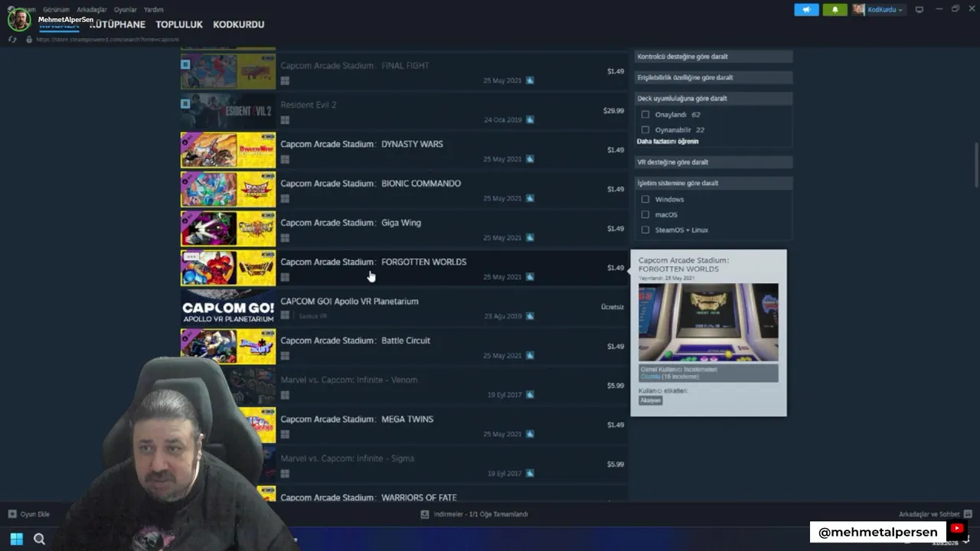Viewport: 980px width, 551px height.
Task: Check the SteamOS + Linux filter
Action: [645, 230]
